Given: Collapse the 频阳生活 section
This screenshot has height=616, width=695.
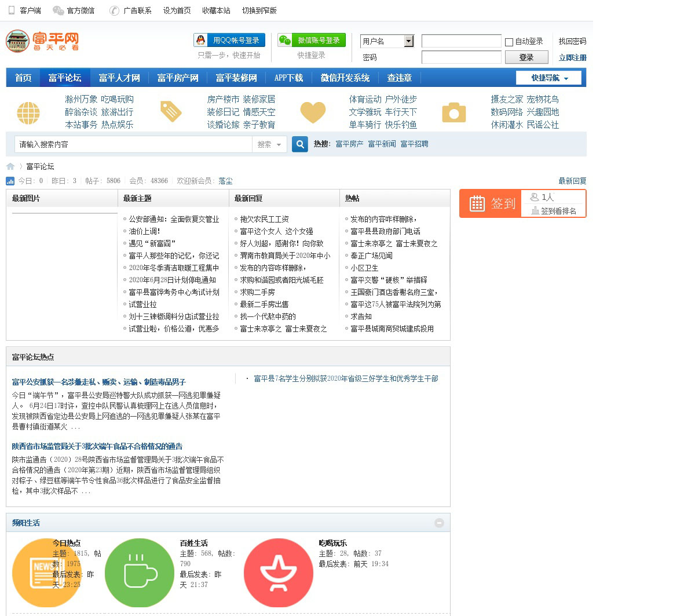Looking at the screenshot, I should point(439,523).
